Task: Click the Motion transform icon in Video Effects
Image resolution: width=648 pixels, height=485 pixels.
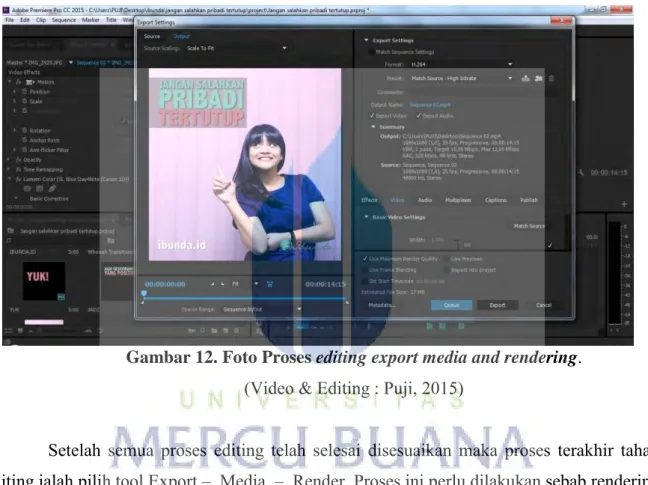Action: click(x=30, y=82)
